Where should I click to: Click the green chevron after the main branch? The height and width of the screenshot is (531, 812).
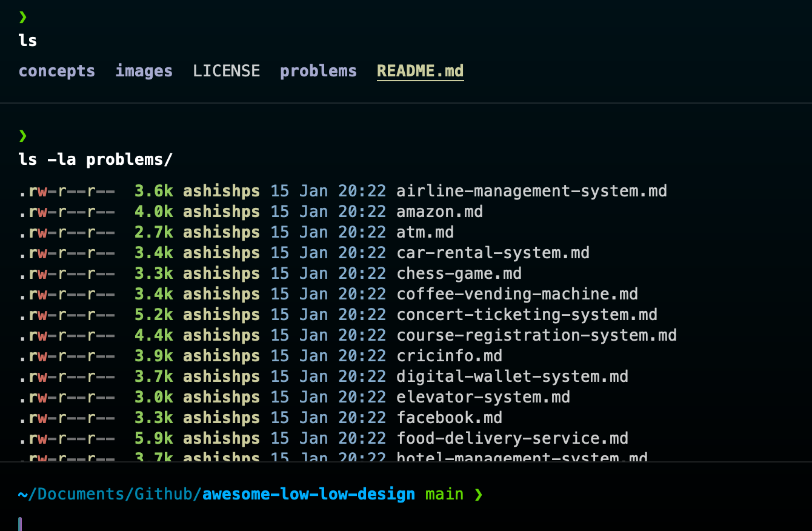(x=479, y=495)
